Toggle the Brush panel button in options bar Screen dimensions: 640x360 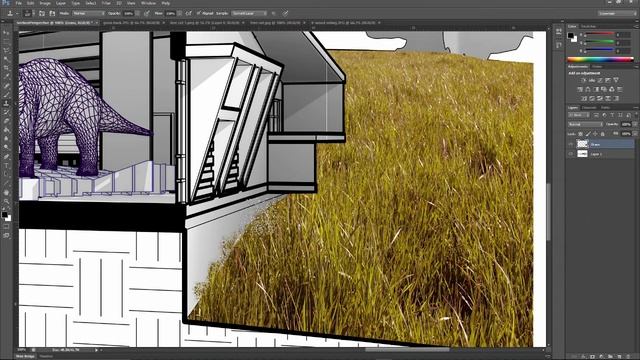click(x=42, y=13)
